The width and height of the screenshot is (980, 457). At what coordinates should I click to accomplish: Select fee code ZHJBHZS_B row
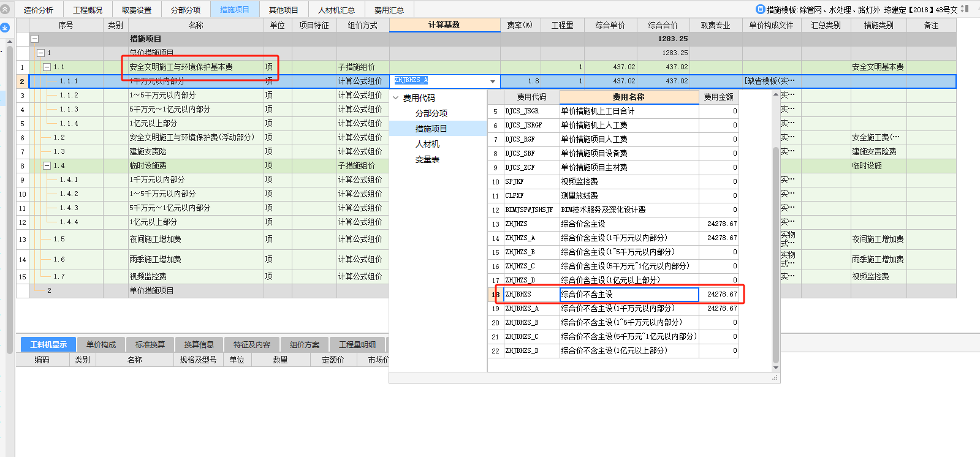tap(613, 322)
